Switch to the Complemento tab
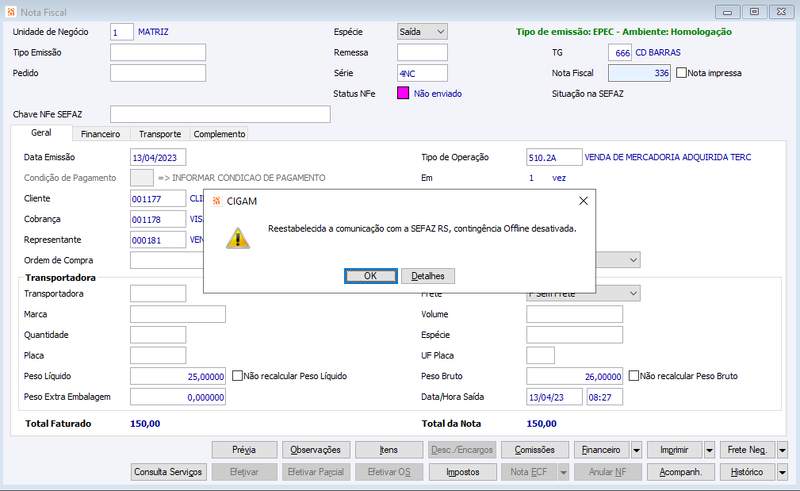800x491 pixels. [219, 134]
